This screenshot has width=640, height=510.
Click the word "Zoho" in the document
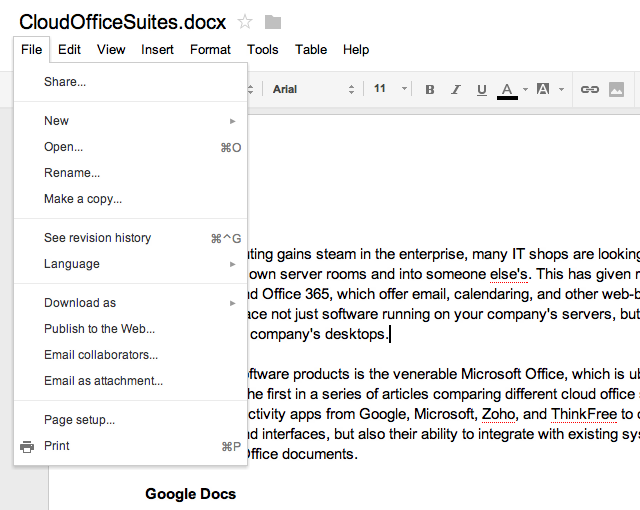coord(498,414)
